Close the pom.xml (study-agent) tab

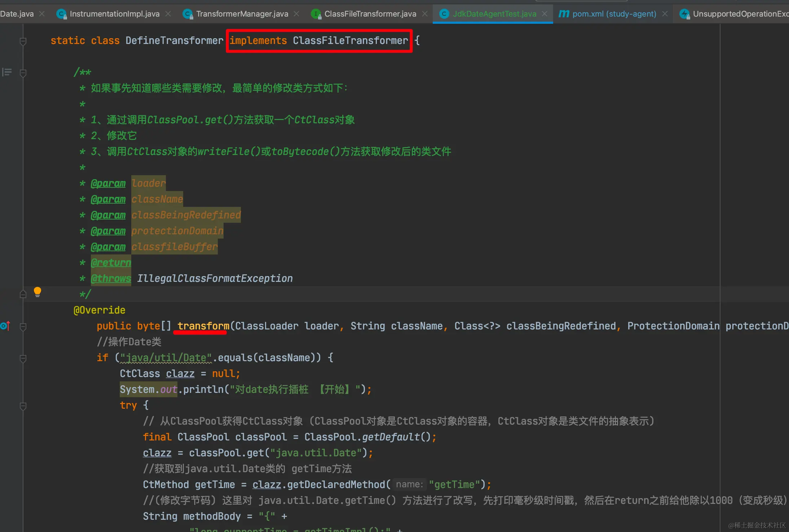click(x=665, y=14)
